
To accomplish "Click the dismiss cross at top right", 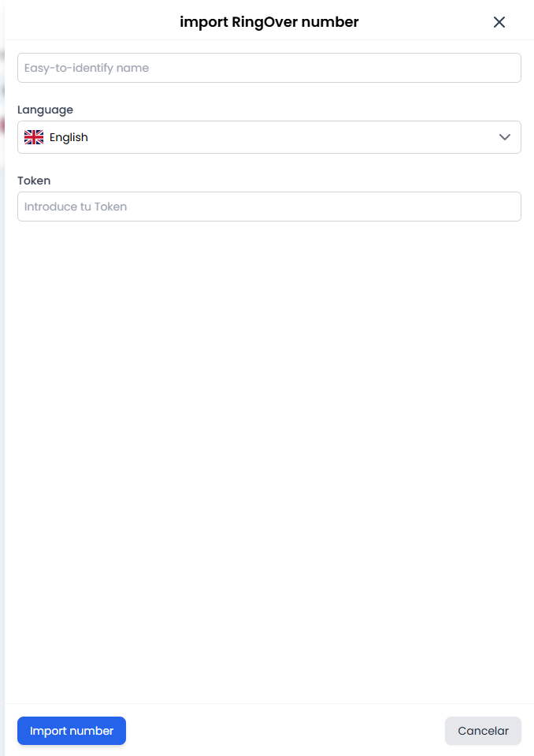I will point(499,22).
